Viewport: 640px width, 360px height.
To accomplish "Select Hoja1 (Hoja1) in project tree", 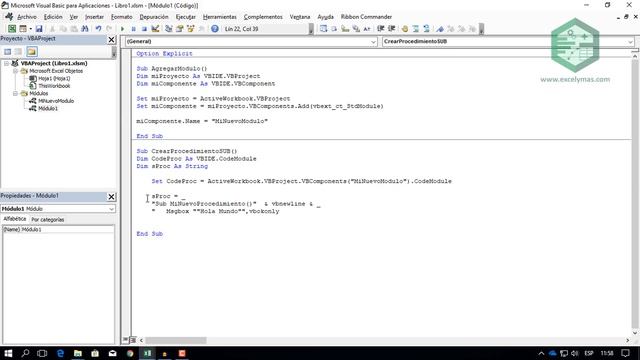I will pos(54,78).
